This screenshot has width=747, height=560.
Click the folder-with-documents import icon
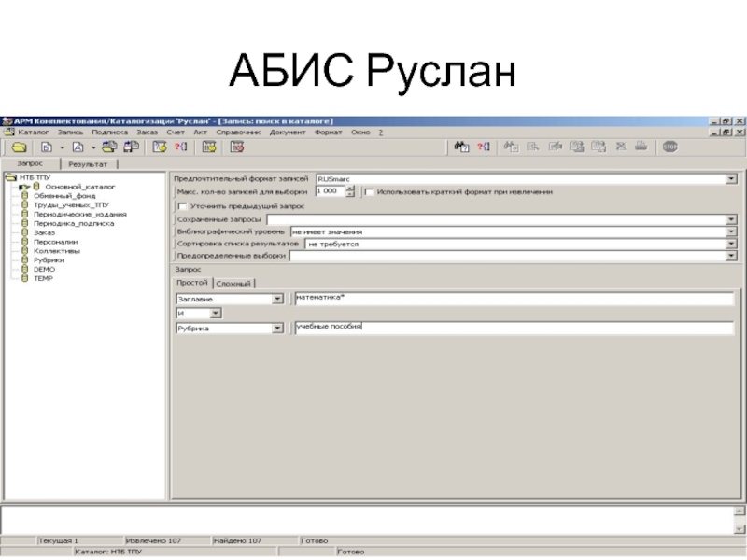(109, 147)
